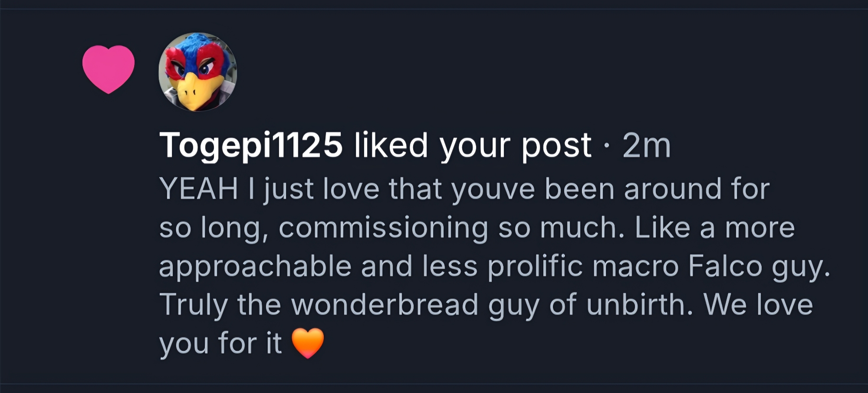This screenshot has width=868, height=393.
Task: Click the word "approachable" in the post
Action: click(x=255, y=267)
